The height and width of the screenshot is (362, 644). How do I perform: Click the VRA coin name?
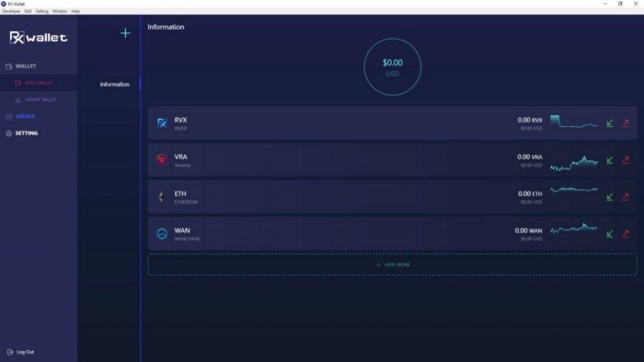[180, 157]
